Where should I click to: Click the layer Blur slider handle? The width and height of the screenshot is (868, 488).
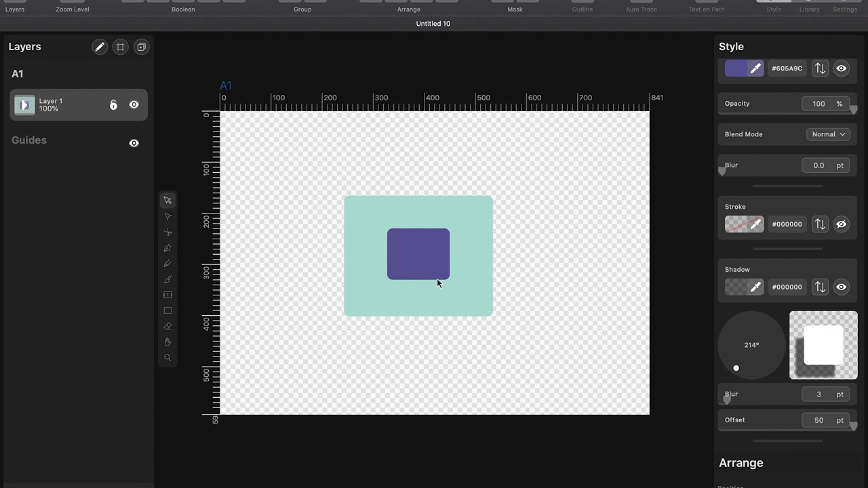(722, 171)
